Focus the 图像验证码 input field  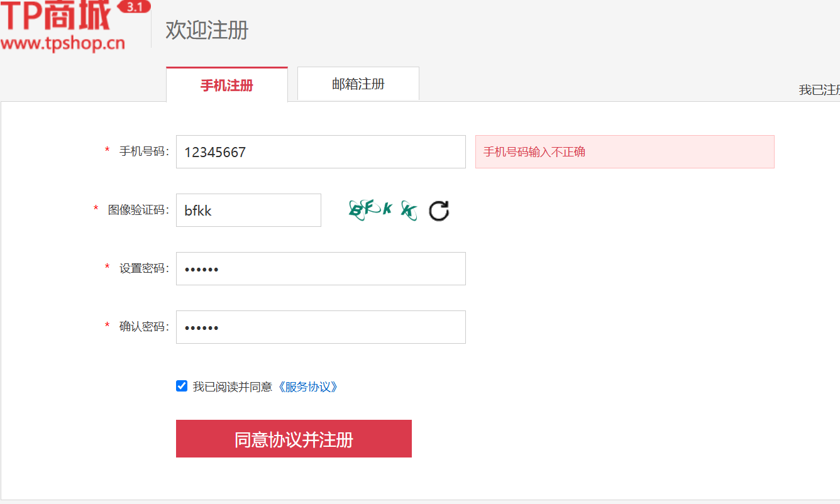pos(248,210)
